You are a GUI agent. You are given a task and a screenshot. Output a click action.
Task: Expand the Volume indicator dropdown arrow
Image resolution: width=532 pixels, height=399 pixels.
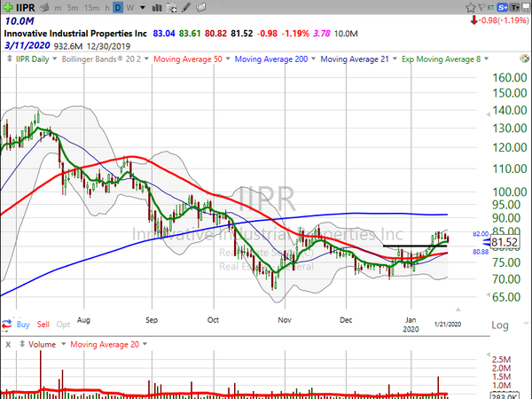(x=63, y=344)
